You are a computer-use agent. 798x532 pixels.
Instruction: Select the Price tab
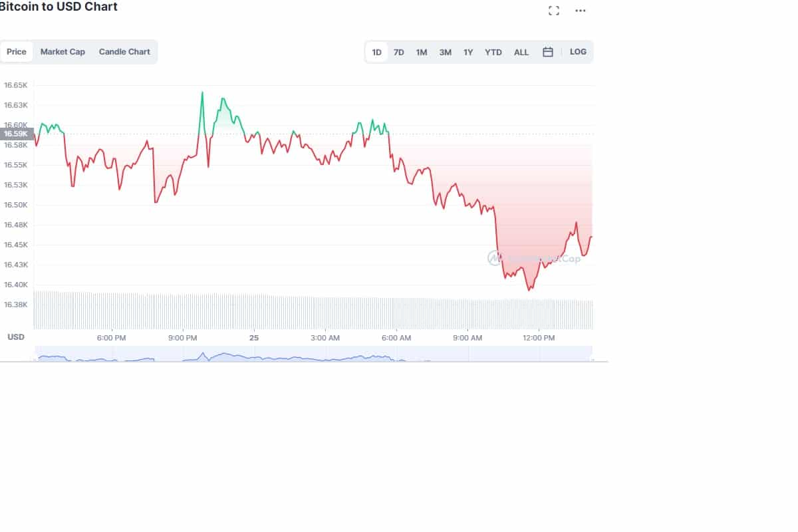(x=16, y=51)
